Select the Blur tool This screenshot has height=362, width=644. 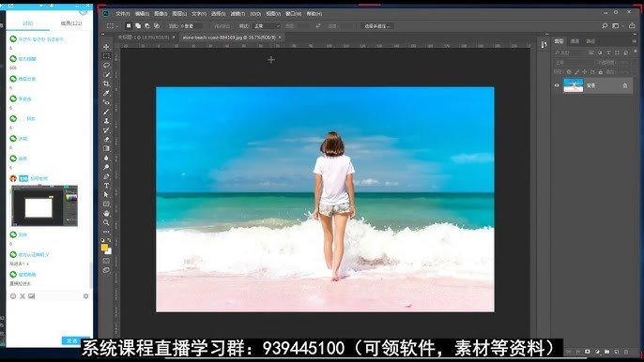(x=106, y=158)
